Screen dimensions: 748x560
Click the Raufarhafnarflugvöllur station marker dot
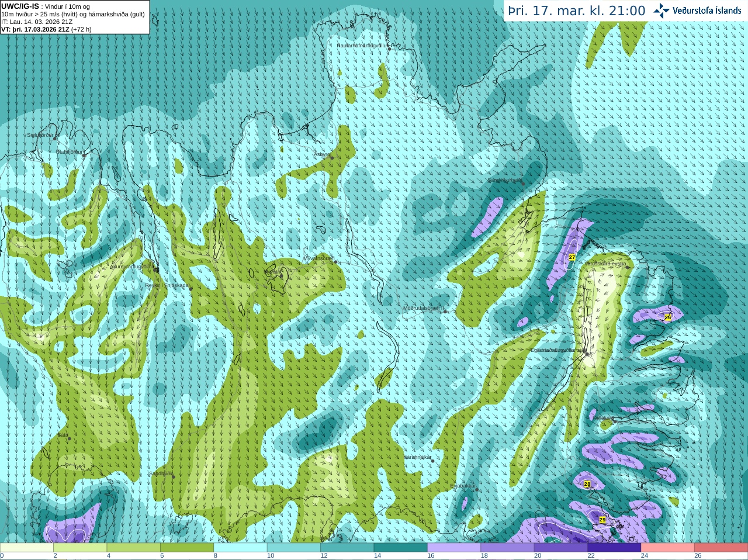[x=390, y=49]
